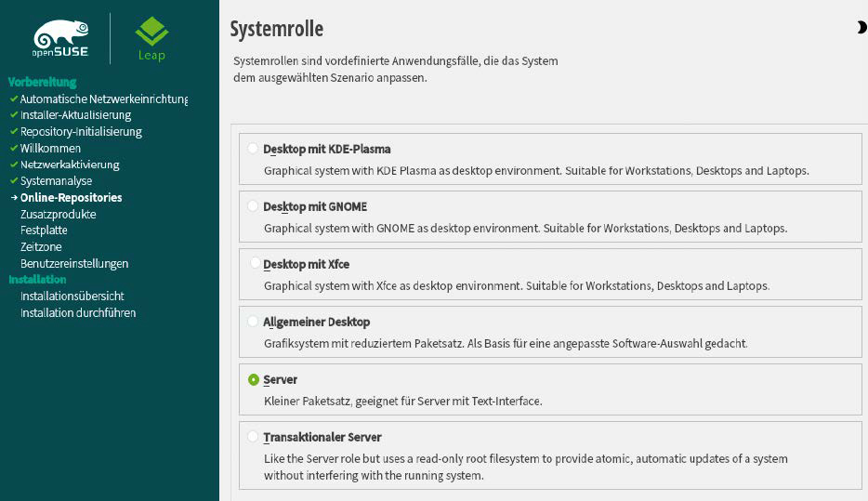The image size is (868, 501).
Task: Select Festplatte in the installation steps
Action: click(x=44, y=231)
